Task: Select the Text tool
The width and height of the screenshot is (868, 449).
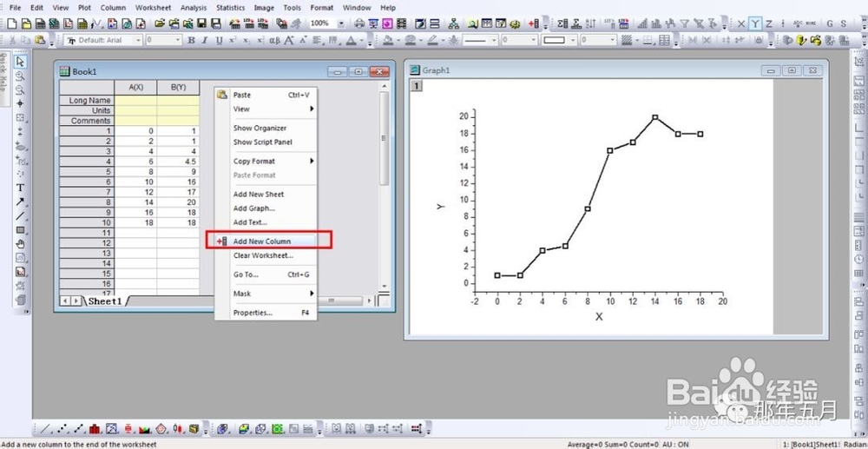Action: pos(21,188)
